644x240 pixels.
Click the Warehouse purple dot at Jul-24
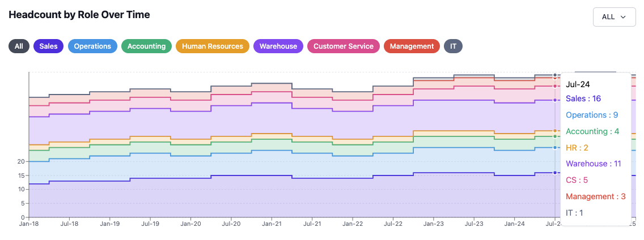coord(555,100)
